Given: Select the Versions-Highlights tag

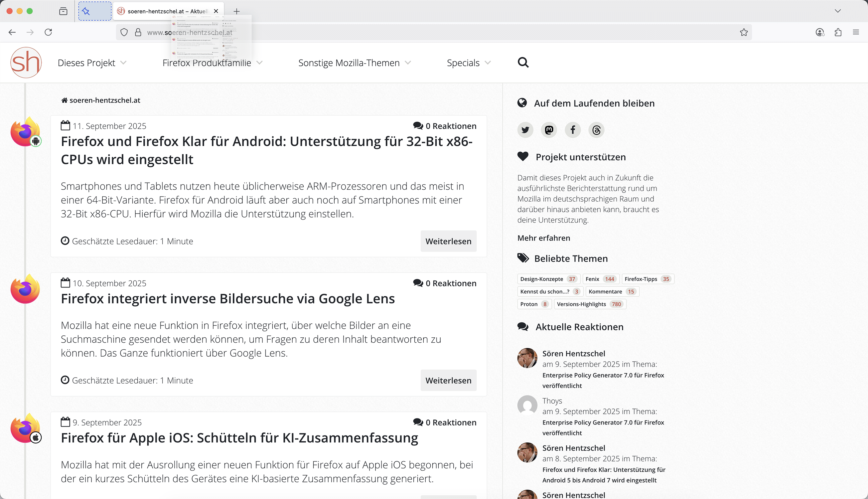Looking at the screenshot, I should click(590, 304).
